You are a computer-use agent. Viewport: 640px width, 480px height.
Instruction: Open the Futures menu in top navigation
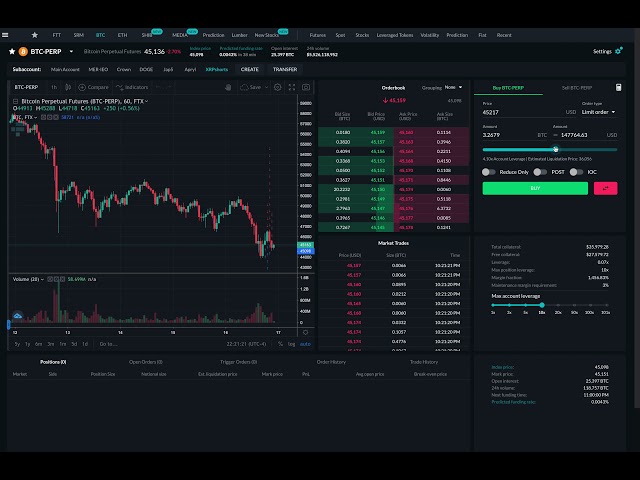click(x=318, y=35)
